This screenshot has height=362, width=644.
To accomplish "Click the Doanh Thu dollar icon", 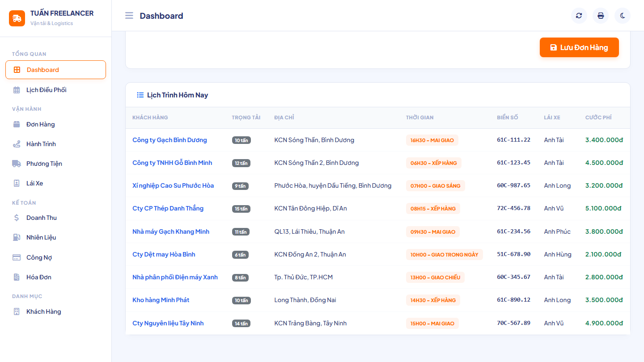I will click(x=17, y=218).
